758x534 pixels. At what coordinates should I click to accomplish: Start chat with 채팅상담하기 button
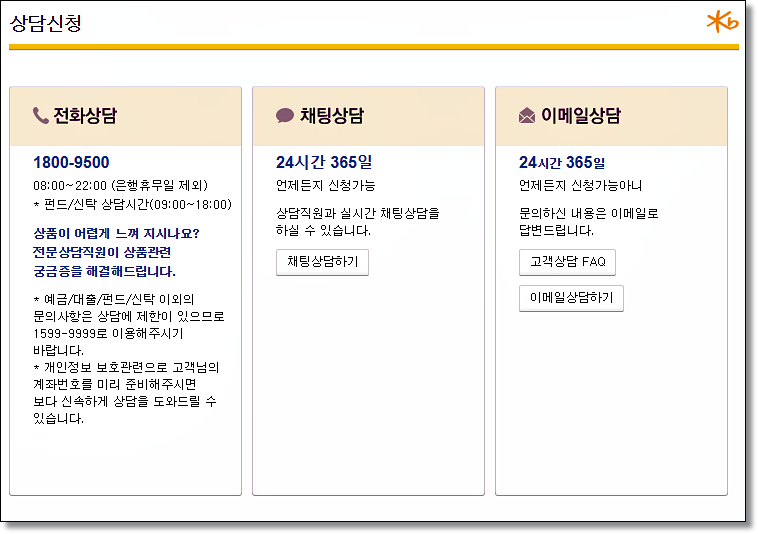point(322,262)
